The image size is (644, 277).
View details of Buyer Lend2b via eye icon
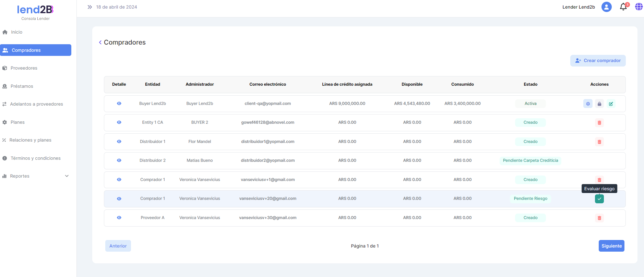pyautogui.click(x=119, y=104)
